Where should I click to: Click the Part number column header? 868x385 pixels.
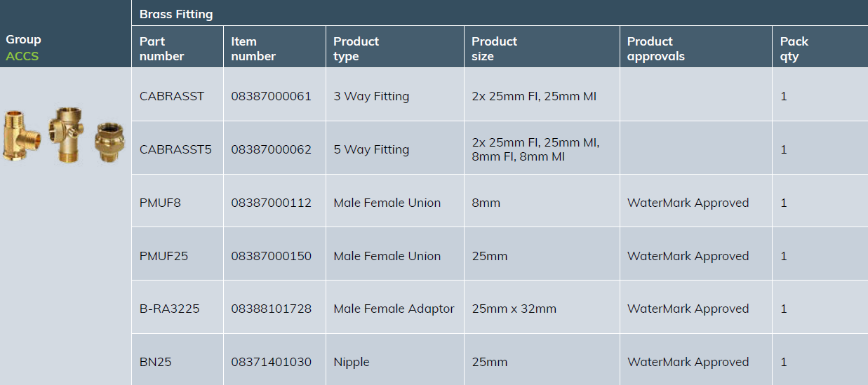click(161, 48)
